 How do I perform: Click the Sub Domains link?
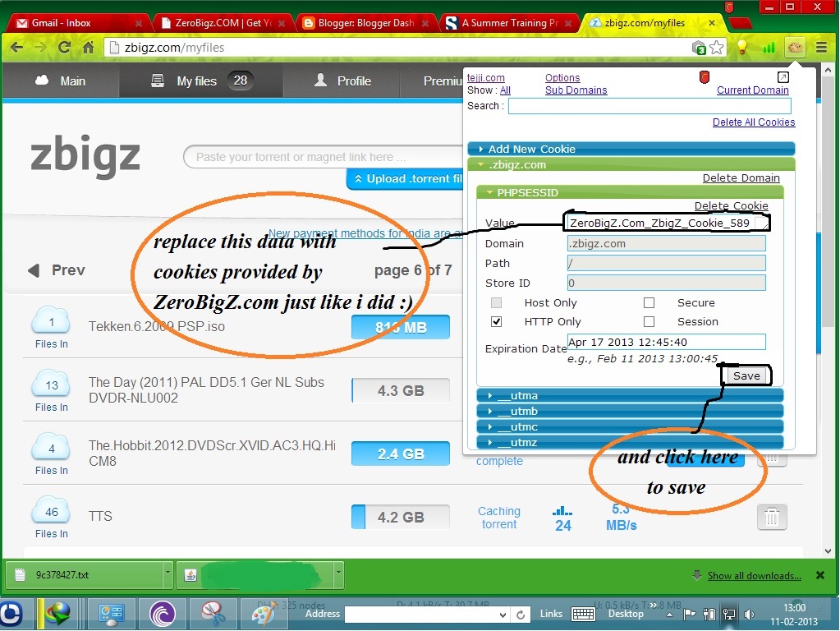[576, 90]
